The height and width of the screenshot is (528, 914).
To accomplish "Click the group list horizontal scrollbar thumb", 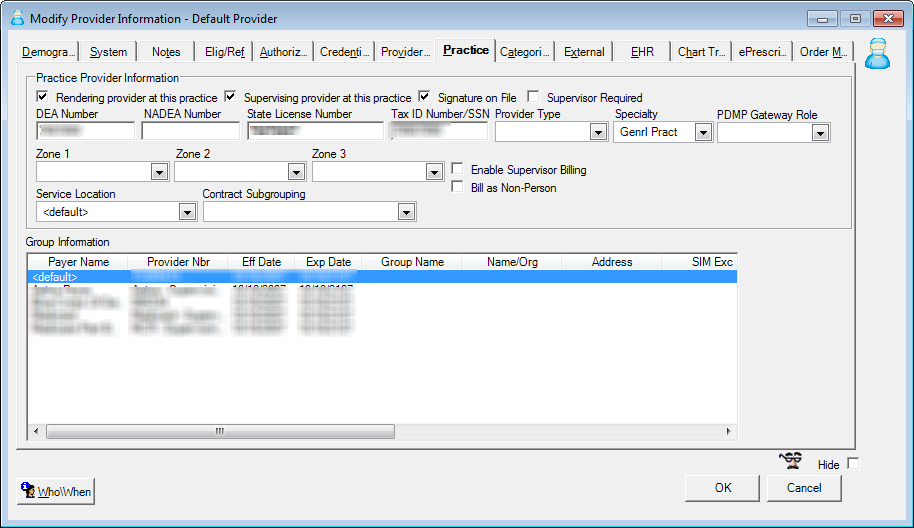I will [x=220, y=431].
